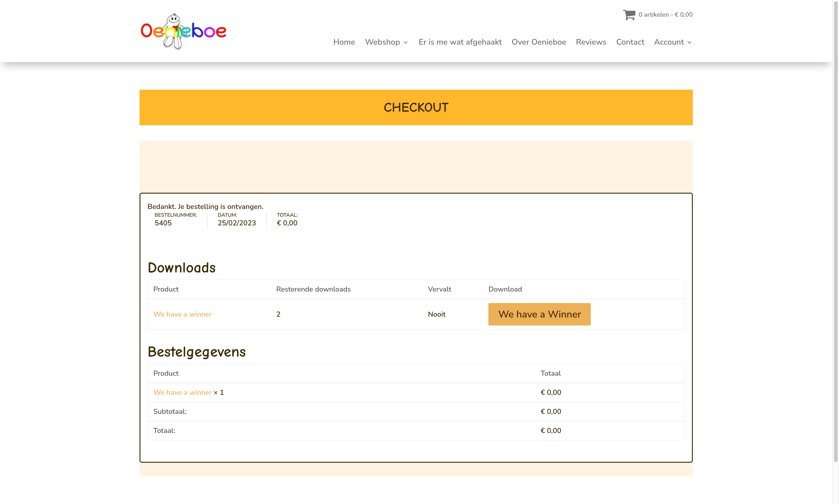
Task: Select Home in the navigation menu
Action: [344, 42]
